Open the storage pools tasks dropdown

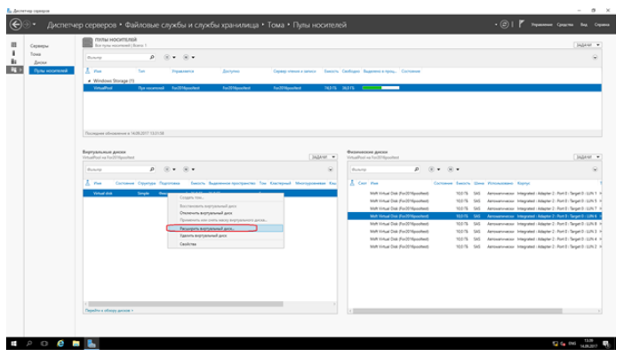[x=588, y=44]
